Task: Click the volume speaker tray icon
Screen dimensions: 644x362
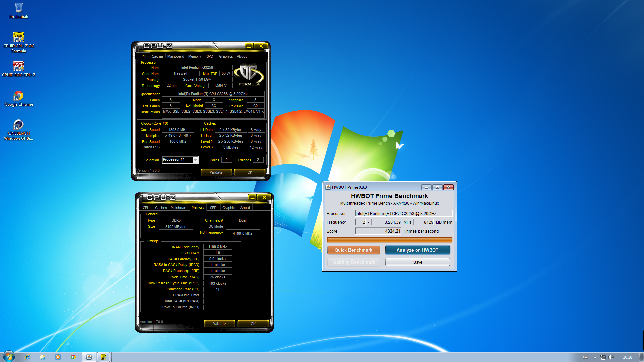Action: click(611, 357)
